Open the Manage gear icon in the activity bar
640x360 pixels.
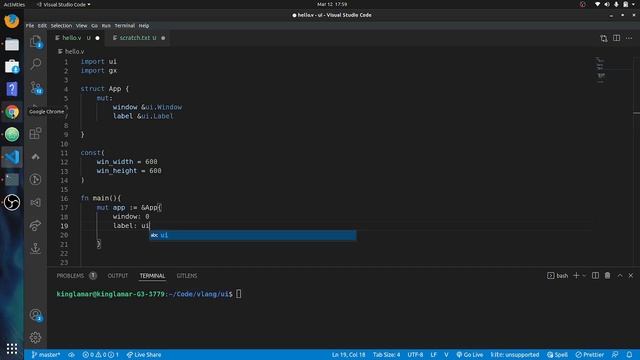point(36,338)
